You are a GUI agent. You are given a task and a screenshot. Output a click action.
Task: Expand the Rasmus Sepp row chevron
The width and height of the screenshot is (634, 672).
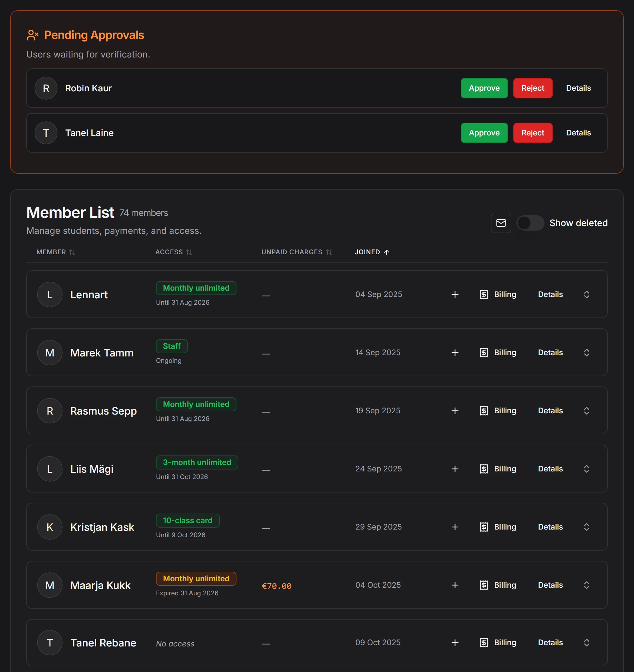[x=586, y=411]
